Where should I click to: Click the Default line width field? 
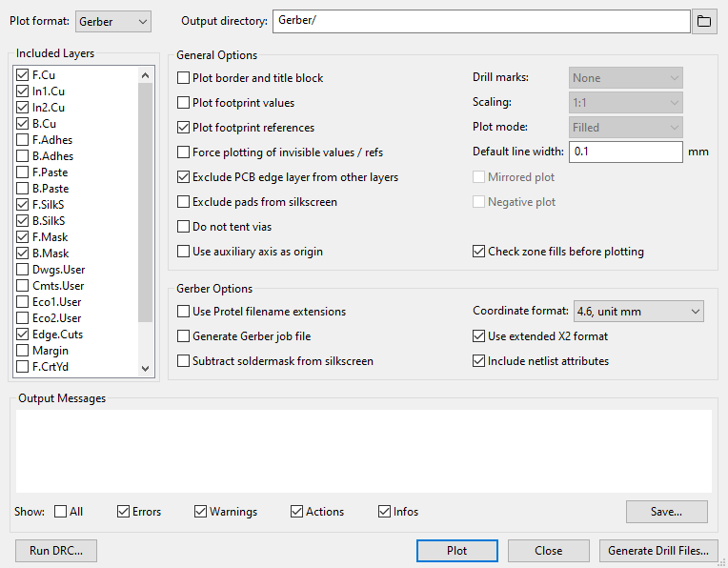pyautogui.click(x=625, y=152)
